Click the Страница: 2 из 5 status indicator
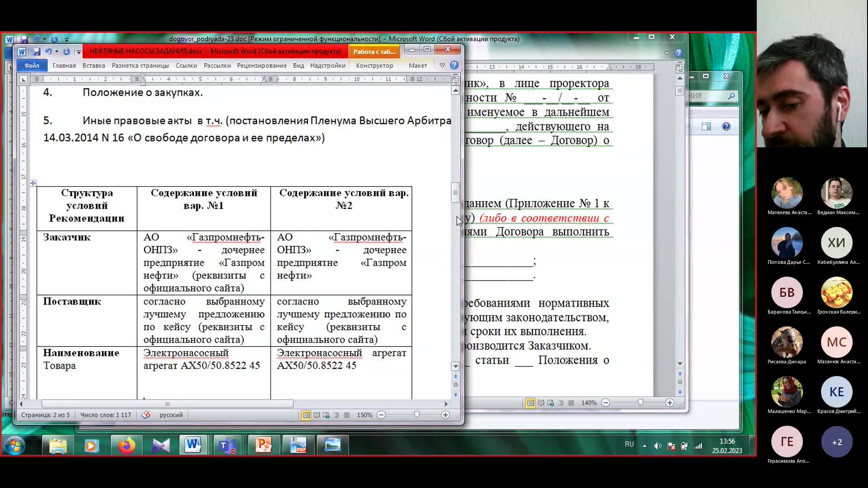The height and width of the screenshot is (488, 868). click(45, 415)
